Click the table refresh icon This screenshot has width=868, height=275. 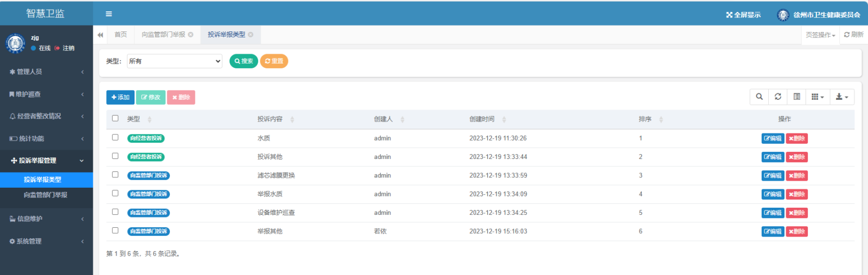pos(778,97)
